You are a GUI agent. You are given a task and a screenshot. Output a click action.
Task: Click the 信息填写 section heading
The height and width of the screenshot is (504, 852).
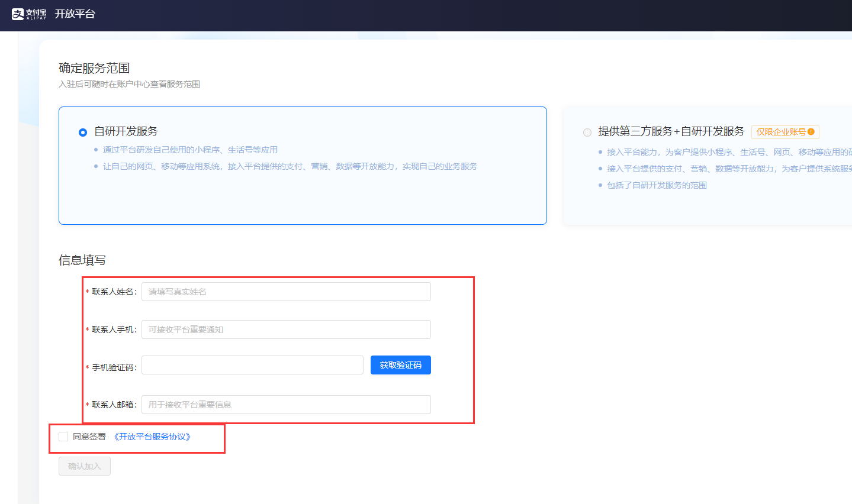[82, 260]
